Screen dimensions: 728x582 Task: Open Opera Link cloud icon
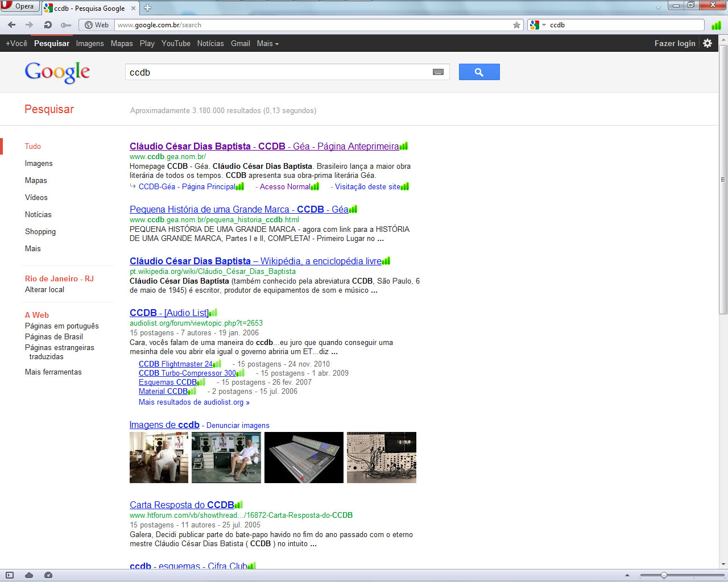tap(29, 575)
